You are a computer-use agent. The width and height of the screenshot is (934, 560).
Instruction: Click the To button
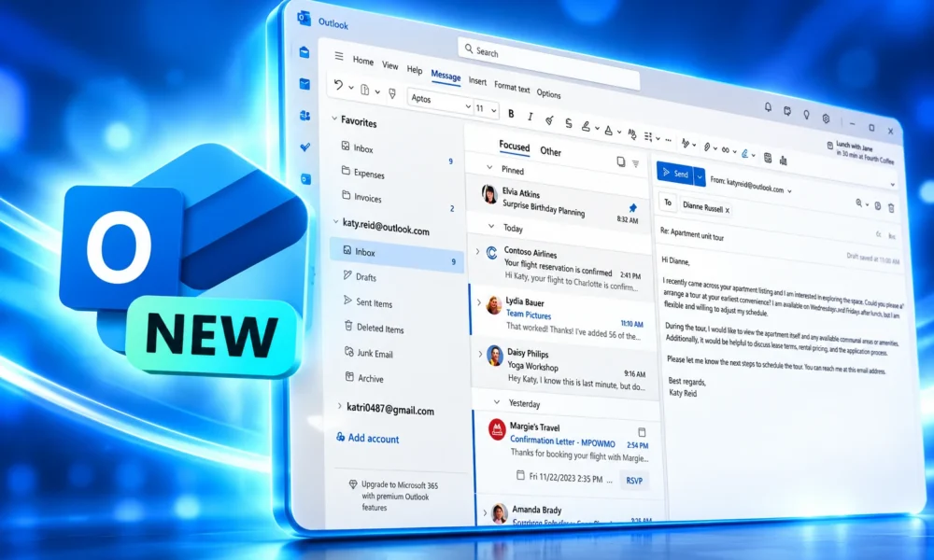[668, 203]
